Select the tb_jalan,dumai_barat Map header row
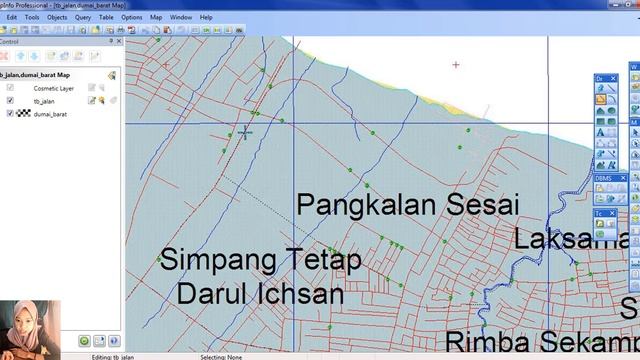 (x=60, y=75)
